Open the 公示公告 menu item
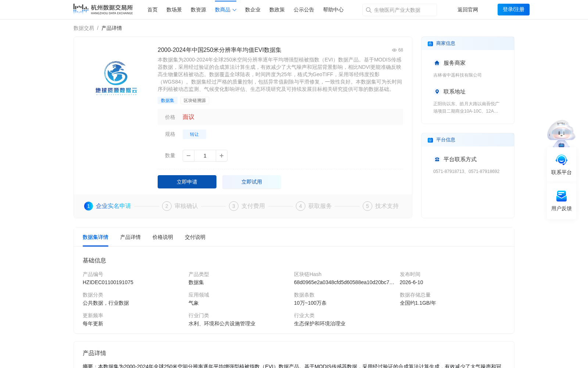The width and height of the screenshot is (588, 368). point(304,10)
